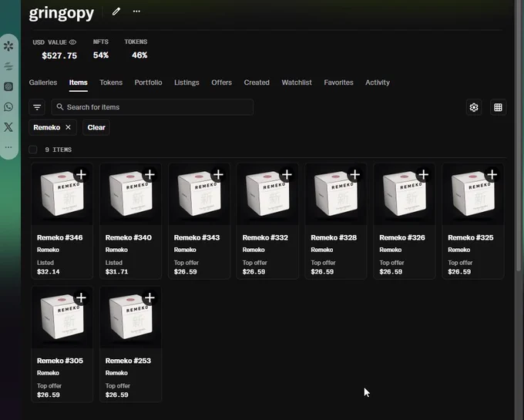Open Remeko collection link under Remeko #253
This screenshot has height=420, width=524.
(116, 372)
